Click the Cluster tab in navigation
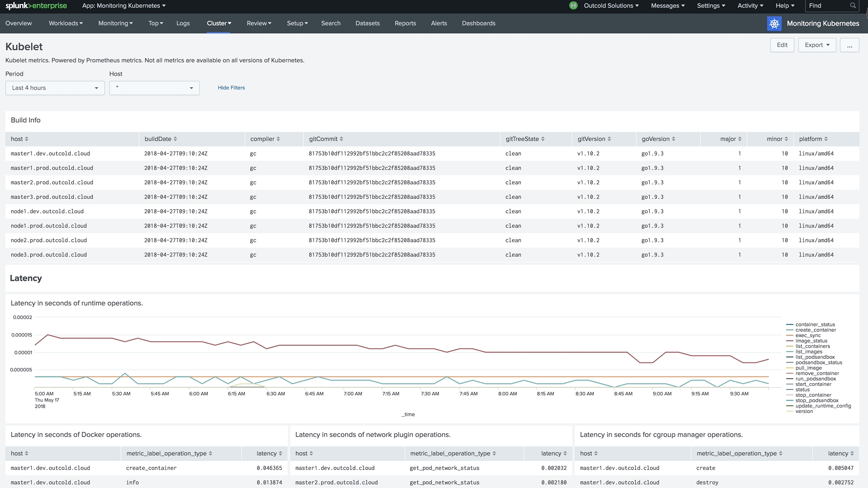The height and width of the screenshot is (488, 868). tap(218, 23)
